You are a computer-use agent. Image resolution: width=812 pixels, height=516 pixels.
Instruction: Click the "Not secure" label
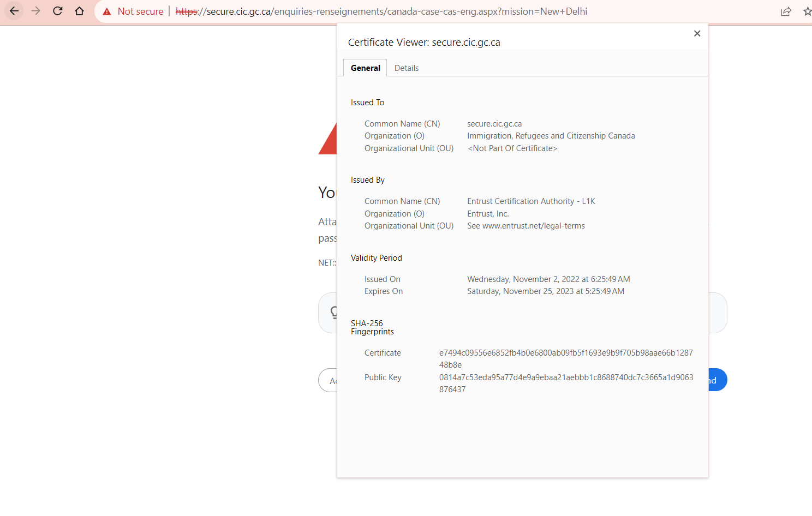click(x=140, y=11)
